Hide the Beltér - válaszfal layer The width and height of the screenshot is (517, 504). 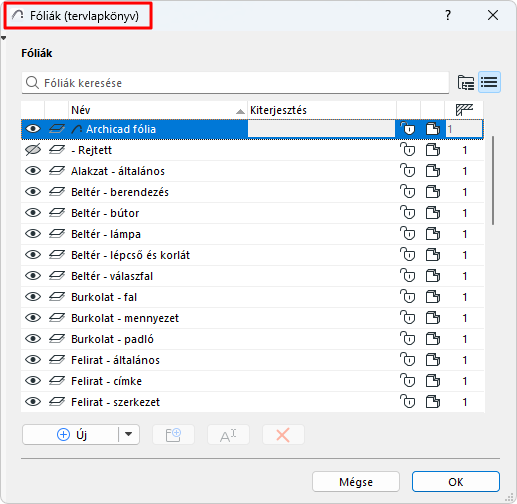[33, 276]
